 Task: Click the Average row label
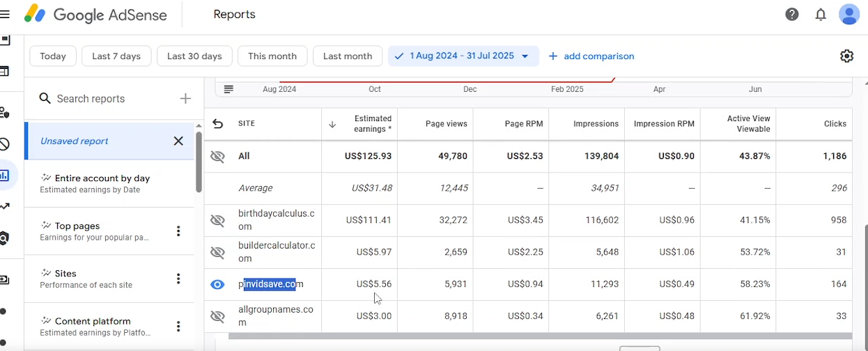pos(256,188)
